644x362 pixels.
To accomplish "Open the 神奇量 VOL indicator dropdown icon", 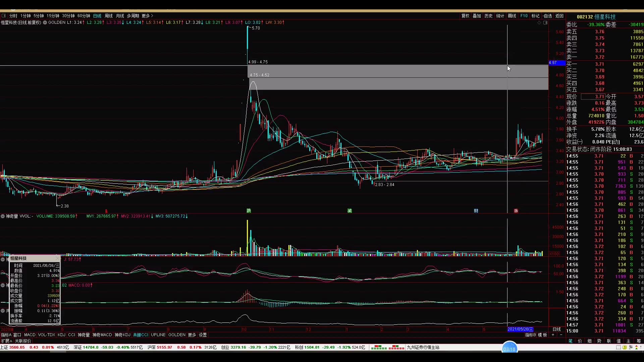I will 3,216.
